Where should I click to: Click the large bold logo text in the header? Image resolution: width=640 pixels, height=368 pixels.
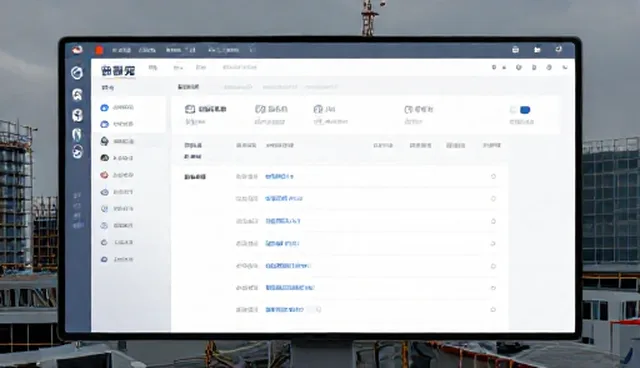tap(118, 71)
